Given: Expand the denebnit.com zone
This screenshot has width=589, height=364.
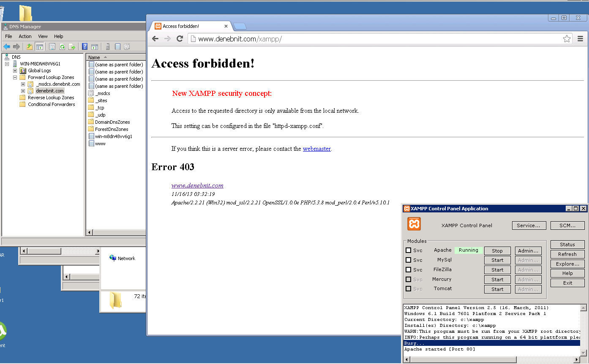Looking at the screenshot, I should (23, 91).
